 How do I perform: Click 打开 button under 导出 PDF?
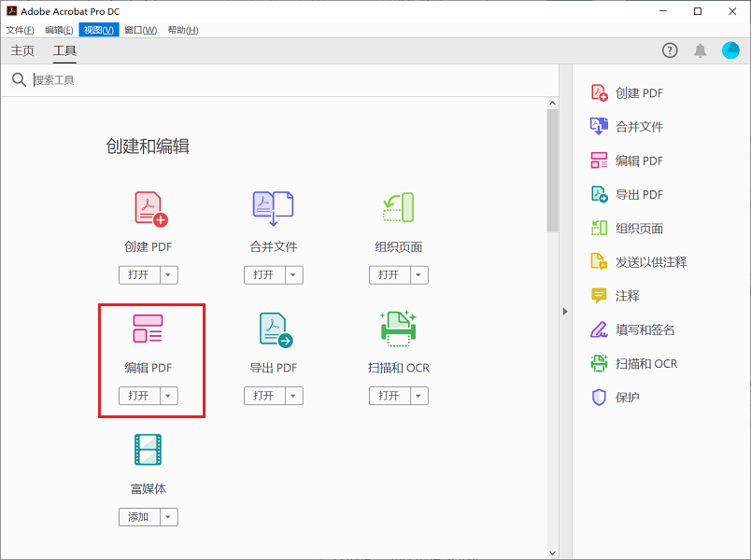pos(265,396)
